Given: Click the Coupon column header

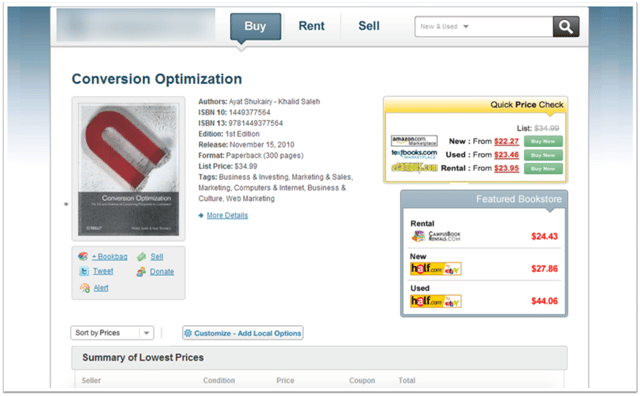Looking at the screenshot, I should (362, 380).
